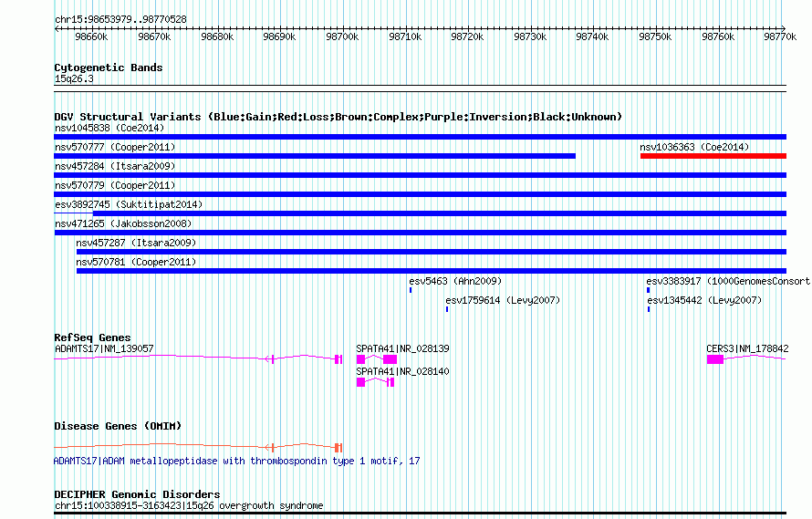Viewport: 812px width, 519px height.
Task: Click the 98770k ruler position
Action: point(780,36)
